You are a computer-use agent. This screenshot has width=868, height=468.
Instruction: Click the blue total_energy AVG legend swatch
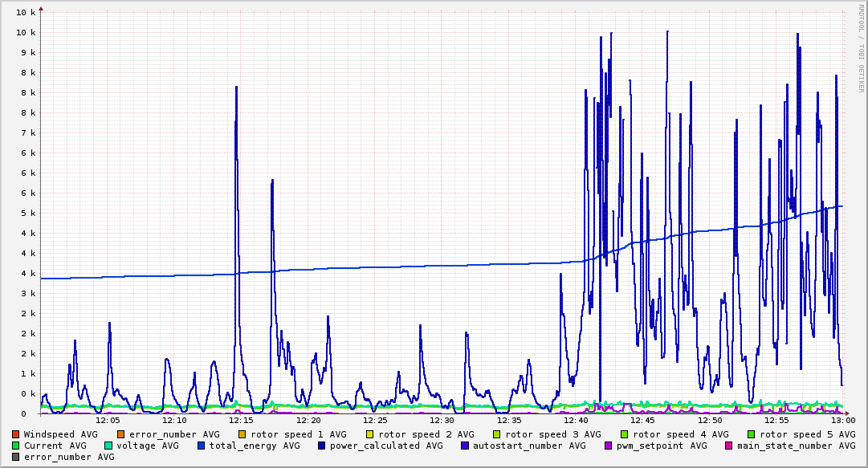click(201, 446)
